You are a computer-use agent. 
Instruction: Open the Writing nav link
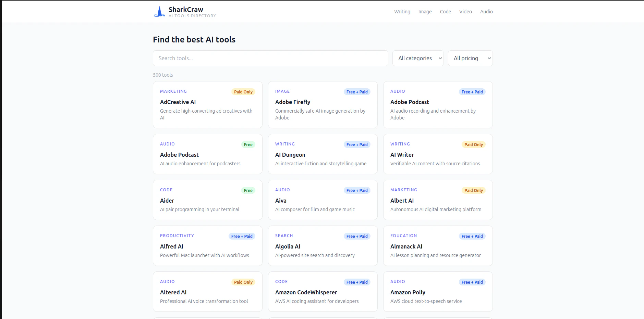(402, 12)
